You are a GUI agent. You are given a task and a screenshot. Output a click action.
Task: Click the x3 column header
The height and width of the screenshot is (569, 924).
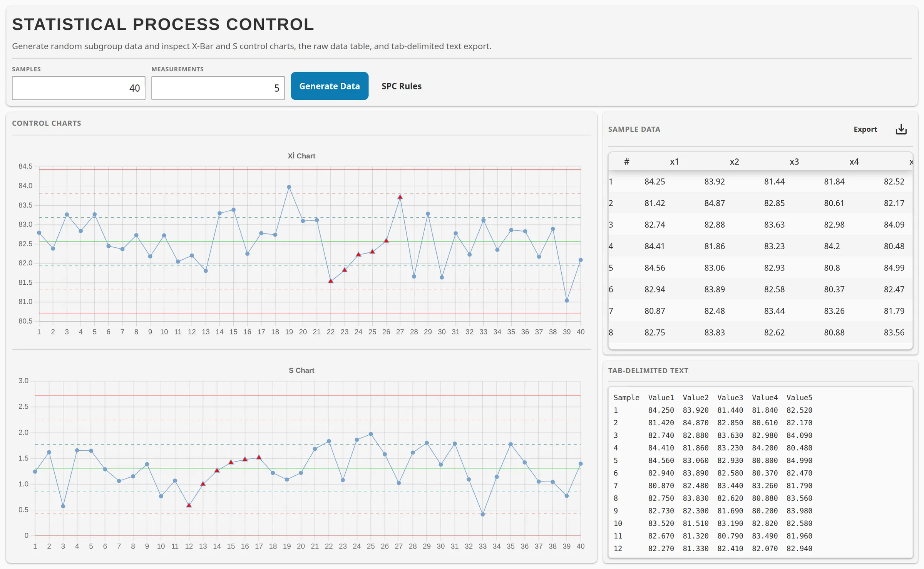coord(794,162)
